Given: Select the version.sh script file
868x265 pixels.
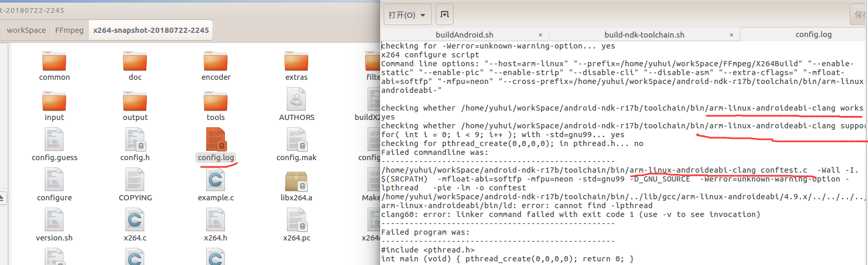Looking at the screenshot, I should click(x=54, y=220).
